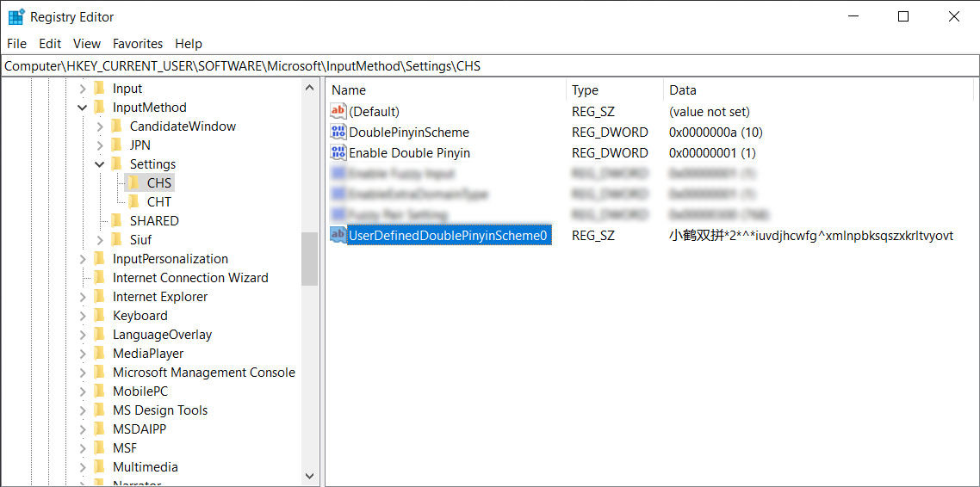
Task: Open the Favorites menu
Action: pyautogui.click(x=138, y=44)
